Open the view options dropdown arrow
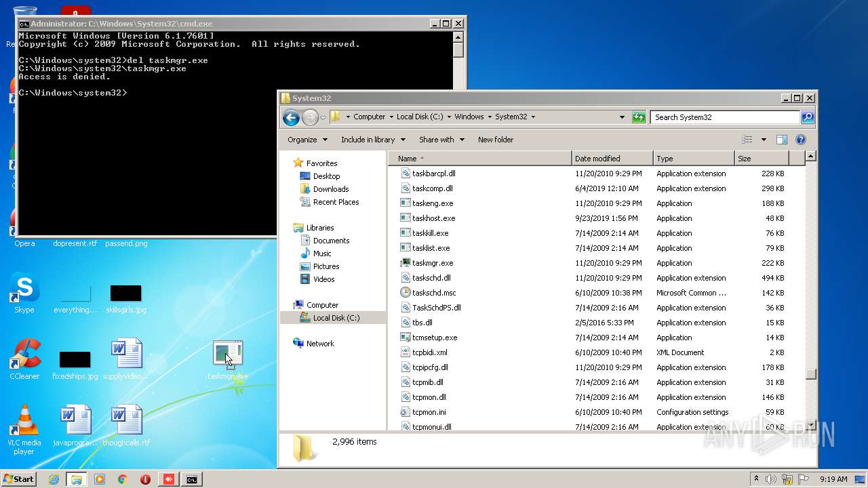Image resolution: width=868 pixels, height=488 pixels. coord(763,140)
